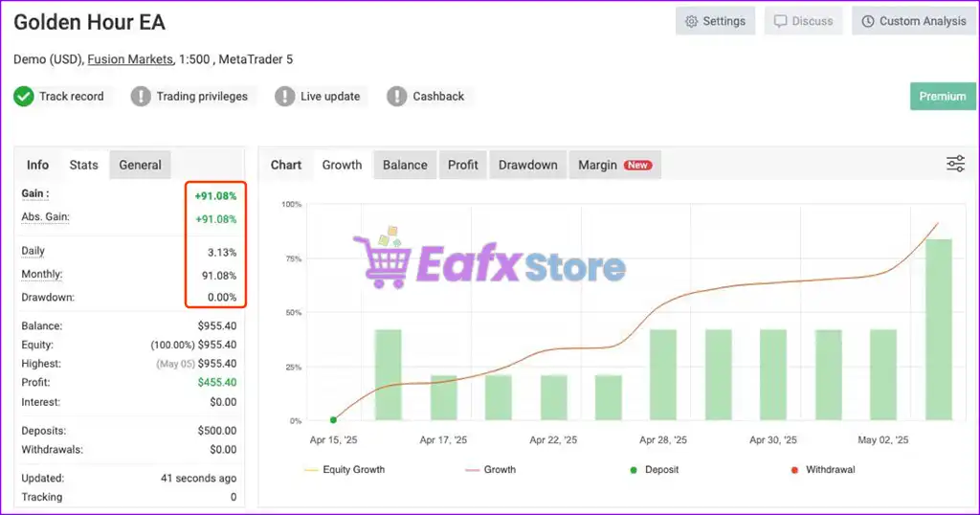Viewport: 980px width, 515px height.
Task: Open Settings via the gear icon
Action: tap(691, 21)
